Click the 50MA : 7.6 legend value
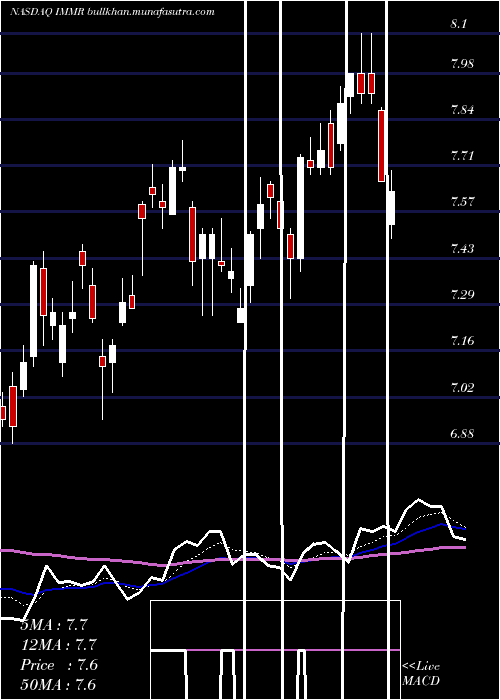Viewport: 500px width, 700px height. [x=58, y=684]
